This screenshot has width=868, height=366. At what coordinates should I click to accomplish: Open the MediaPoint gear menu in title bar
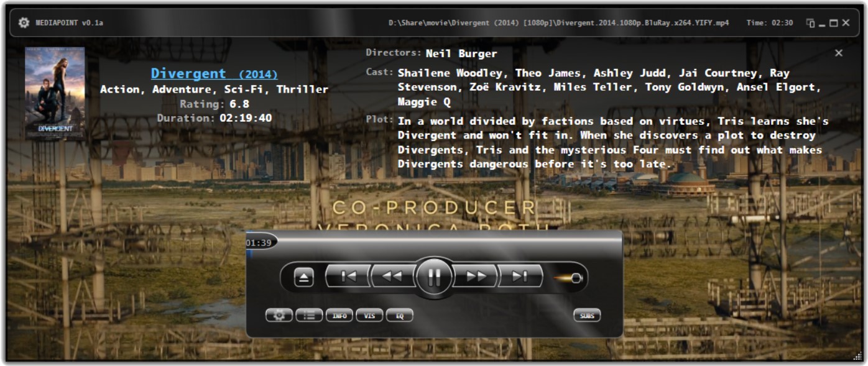pyautogui.click(x=24, y=22)
